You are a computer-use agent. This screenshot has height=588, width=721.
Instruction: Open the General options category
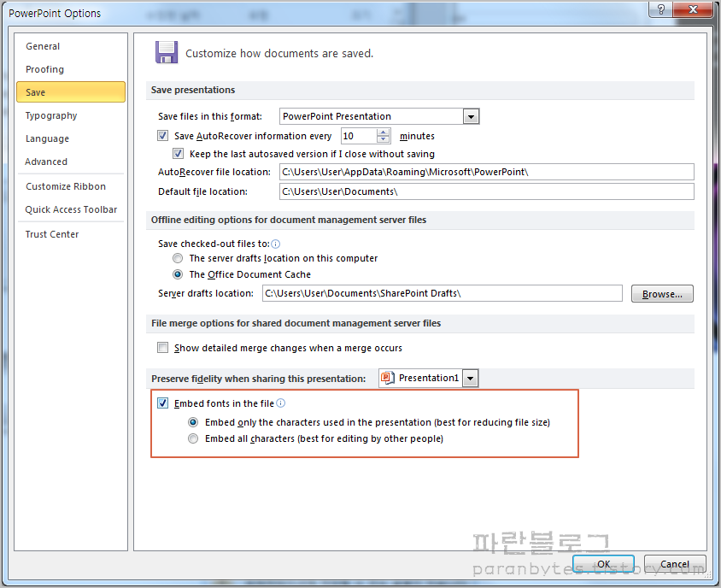point(71,46)
